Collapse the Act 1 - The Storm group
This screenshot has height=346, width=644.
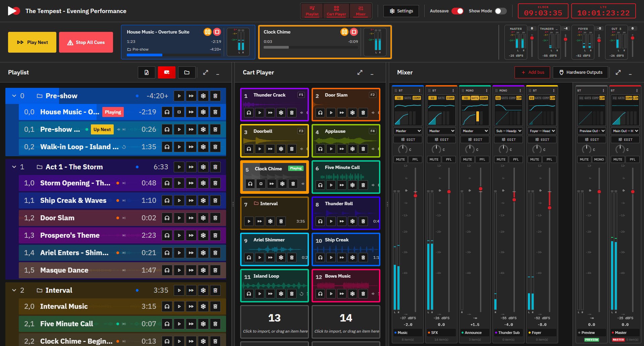(14, 167)
